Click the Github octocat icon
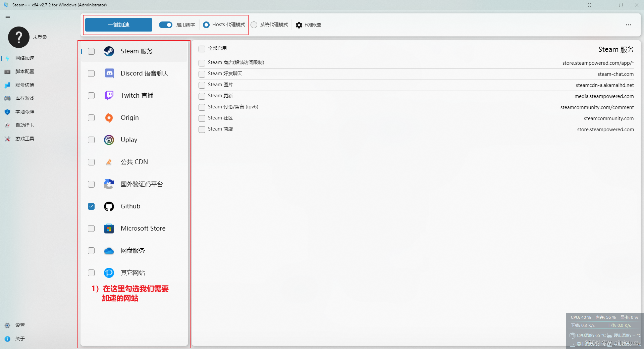The height and width of the screenshot is (349, 644). click(109, 206)
